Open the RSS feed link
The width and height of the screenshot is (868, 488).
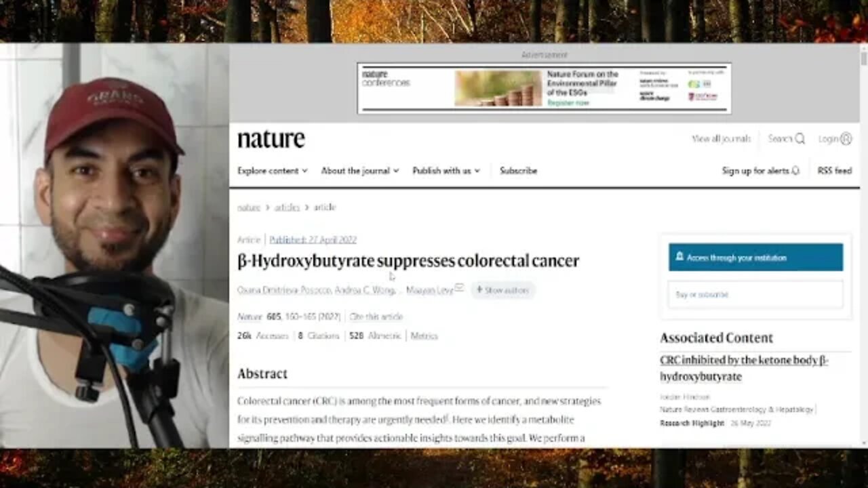click(x=835, y=171)
